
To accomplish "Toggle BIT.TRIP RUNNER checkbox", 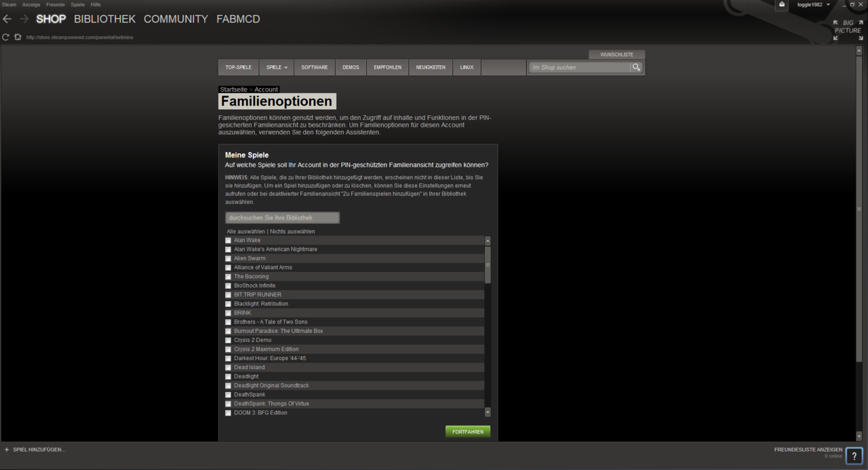I will click(229, 295).
